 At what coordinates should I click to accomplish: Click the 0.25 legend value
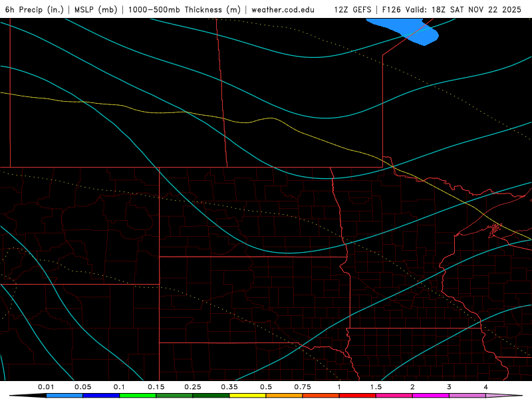[193, 387]
